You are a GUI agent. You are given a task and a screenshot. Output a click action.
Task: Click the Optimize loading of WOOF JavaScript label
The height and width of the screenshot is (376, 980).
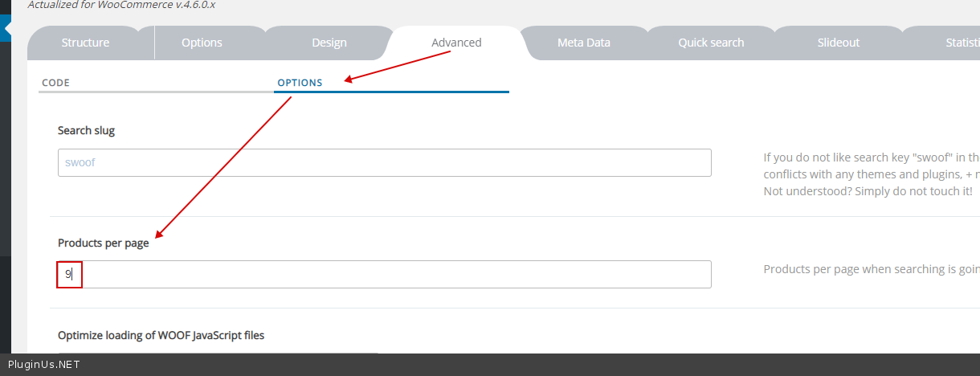(161, 335)
